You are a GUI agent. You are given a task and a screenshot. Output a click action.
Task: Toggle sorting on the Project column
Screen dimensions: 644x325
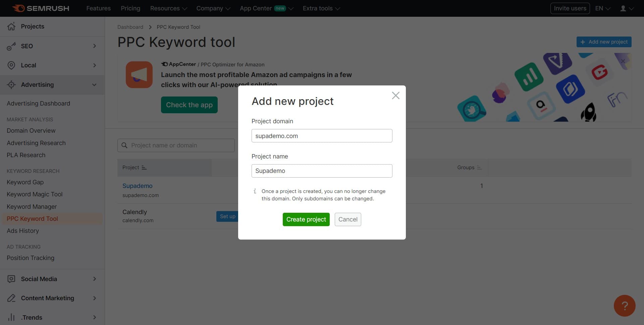tap(144, 167)
